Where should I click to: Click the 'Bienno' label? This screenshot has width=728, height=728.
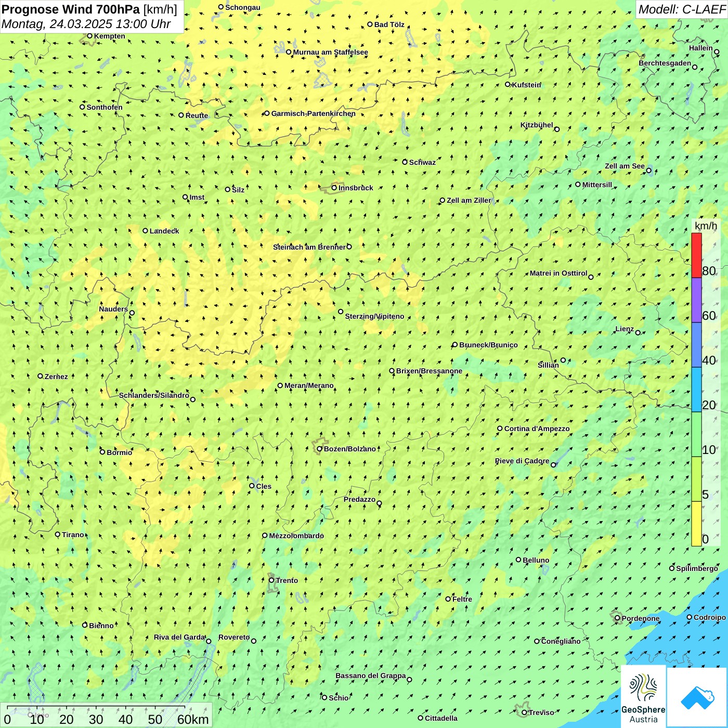click(101, 626)
